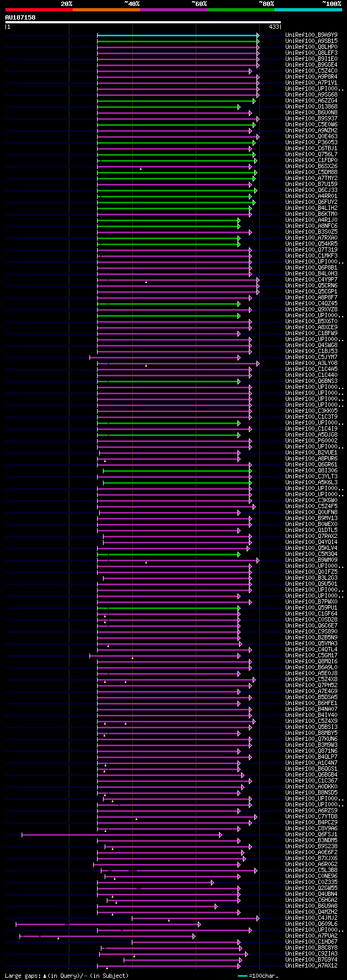Open hit UniRef100_B2VUE1
Image resolution: width=347 pixels, height=980 pixels.
click(x=311, y=453)
